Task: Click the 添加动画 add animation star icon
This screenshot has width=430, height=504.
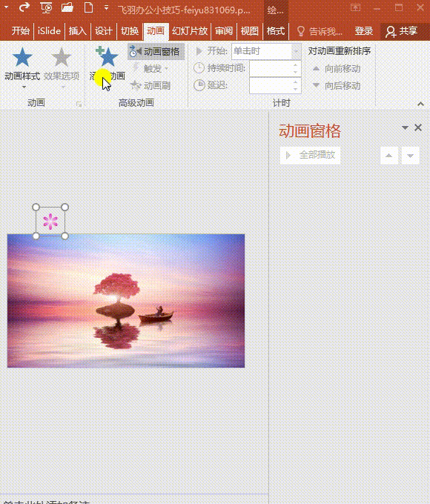Action: point(107,56)
